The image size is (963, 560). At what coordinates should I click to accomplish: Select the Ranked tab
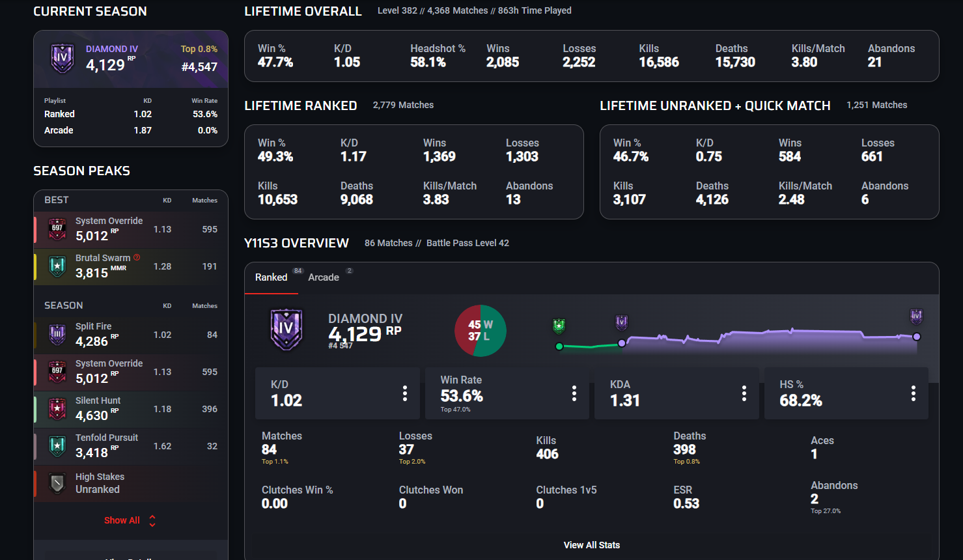pyautogui.click(x=272, y=277)
